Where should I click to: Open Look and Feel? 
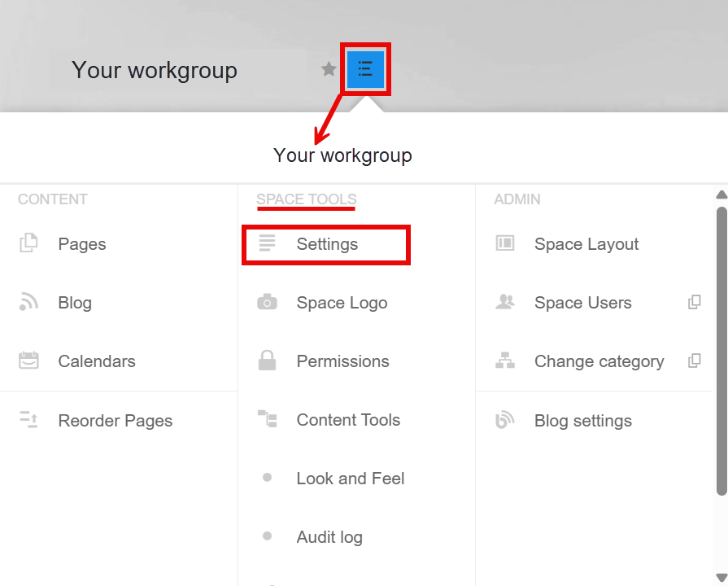pos(351,479)
